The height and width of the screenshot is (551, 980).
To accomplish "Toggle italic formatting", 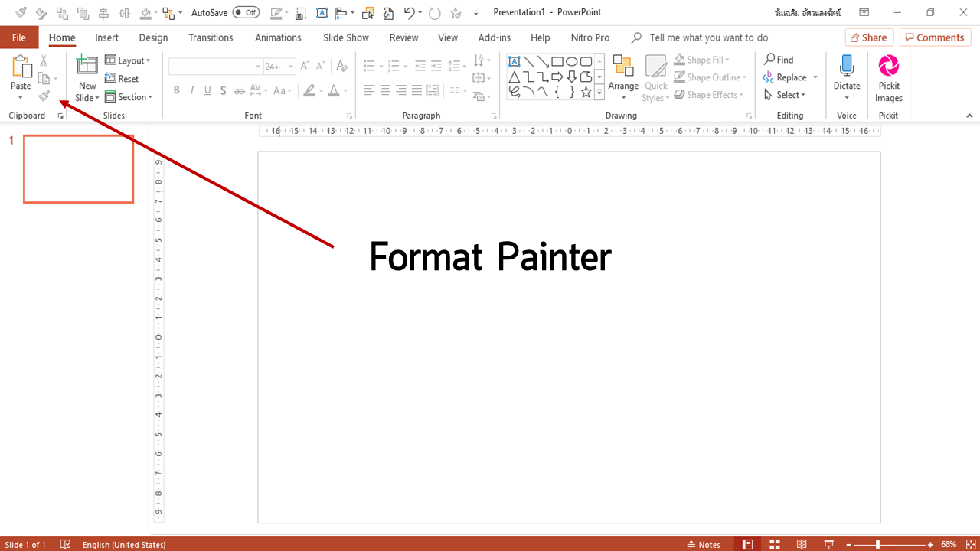I will (x=191, y=90).
